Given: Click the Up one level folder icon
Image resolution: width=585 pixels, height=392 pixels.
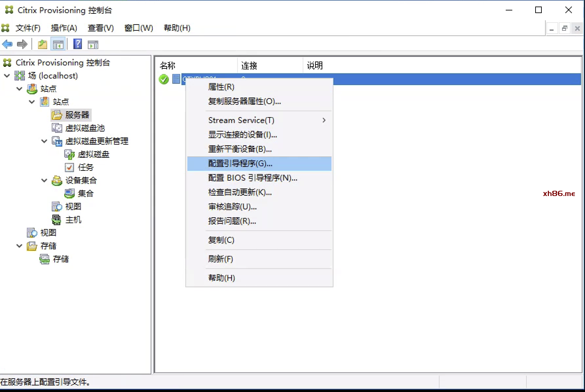Looking at the screenshot, I should [x=42, y=44].
